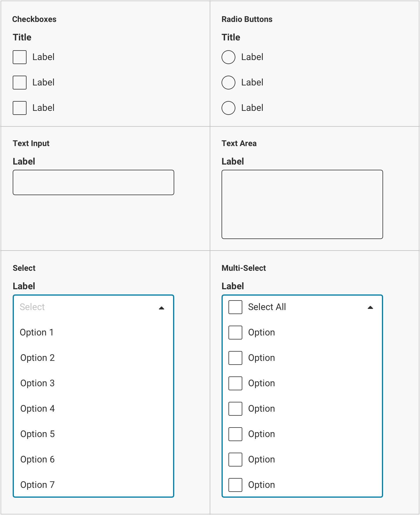
Task: Pick the third radio button
Action: click(228, 108)
